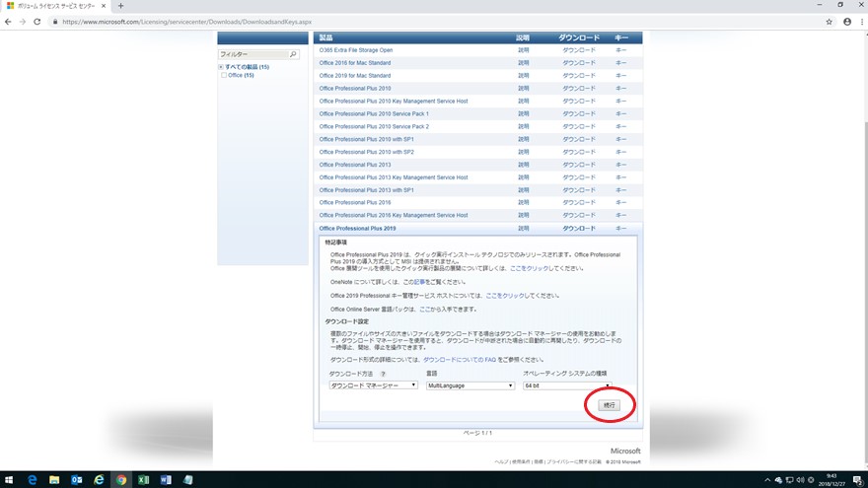Select the ボリューム ライセンス サービス センター browser tab
Viewport: 868px width, 488px height.
[x=56, y=6]
